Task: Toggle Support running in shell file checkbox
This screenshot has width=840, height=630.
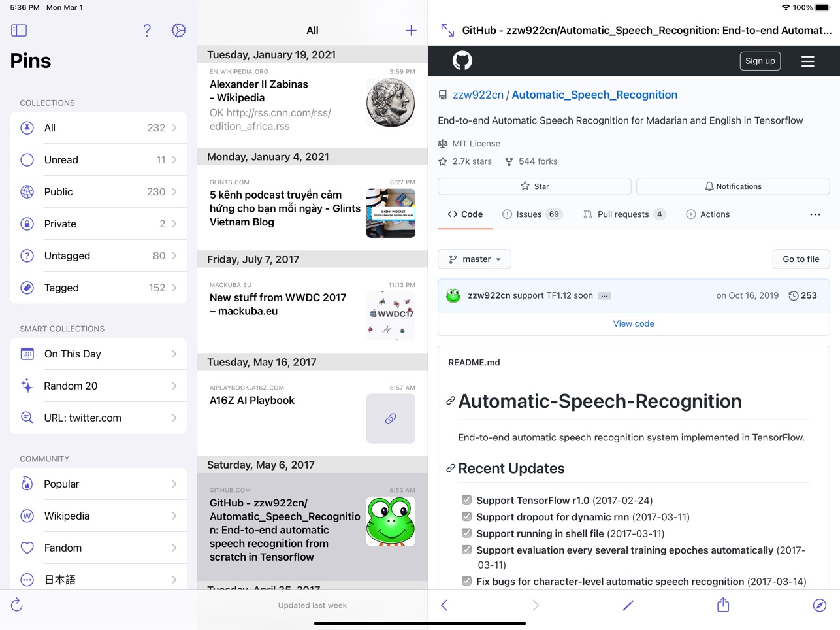Action: point(466,533)
